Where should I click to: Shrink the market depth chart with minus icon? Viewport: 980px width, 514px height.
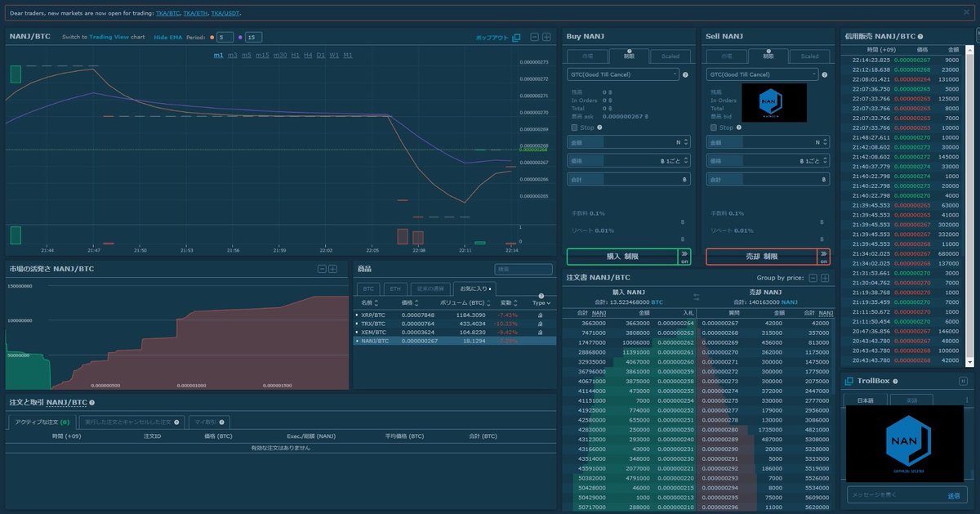coord(322,269)
